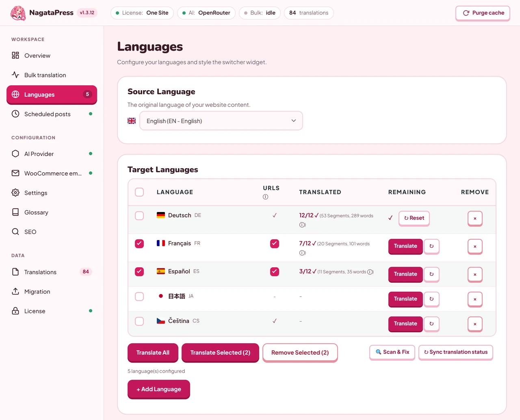Image resolution: width=520 pixels, height=420 pixels.
Task: Check the Deutsch row checkbox
Action: (x=139, y=216)
